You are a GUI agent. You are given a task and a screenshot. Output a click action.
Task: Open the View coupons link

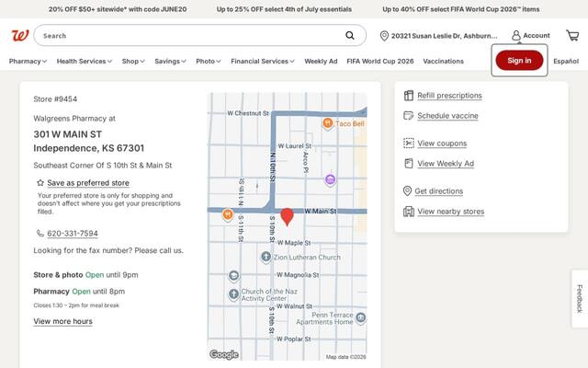coord(442,144)
